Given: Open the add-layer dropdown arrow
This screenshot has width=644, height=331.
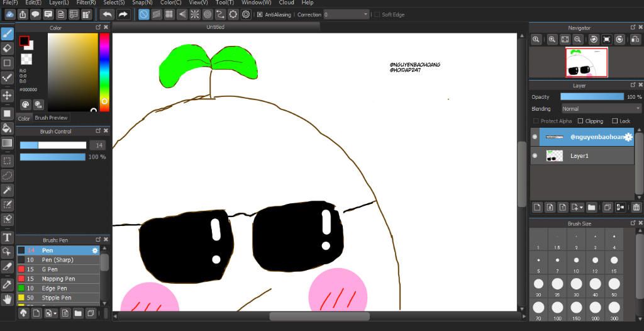Looking at the screenshot, I should [582, 207].
